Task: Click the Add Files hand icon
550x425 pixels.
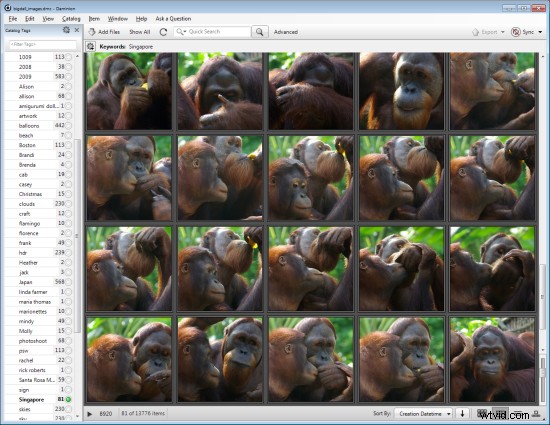Action: [92, 32]
